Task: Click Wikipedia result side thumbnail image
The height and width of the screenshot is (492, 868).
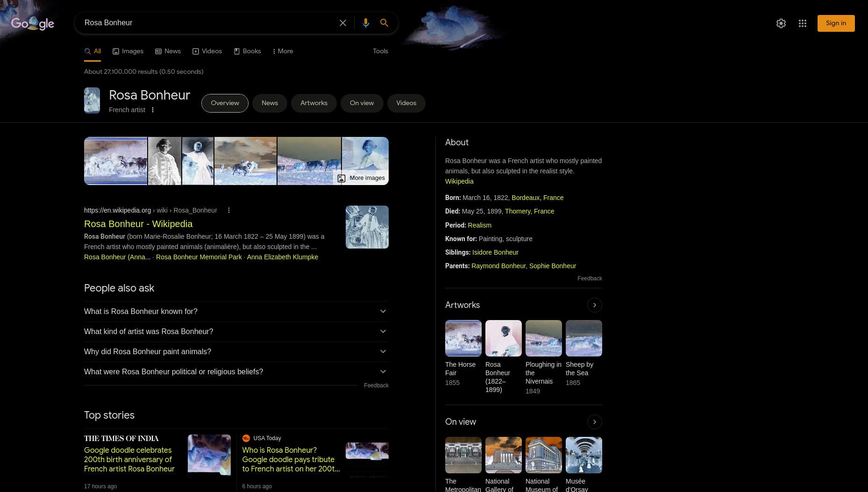Action: point(367,227)
